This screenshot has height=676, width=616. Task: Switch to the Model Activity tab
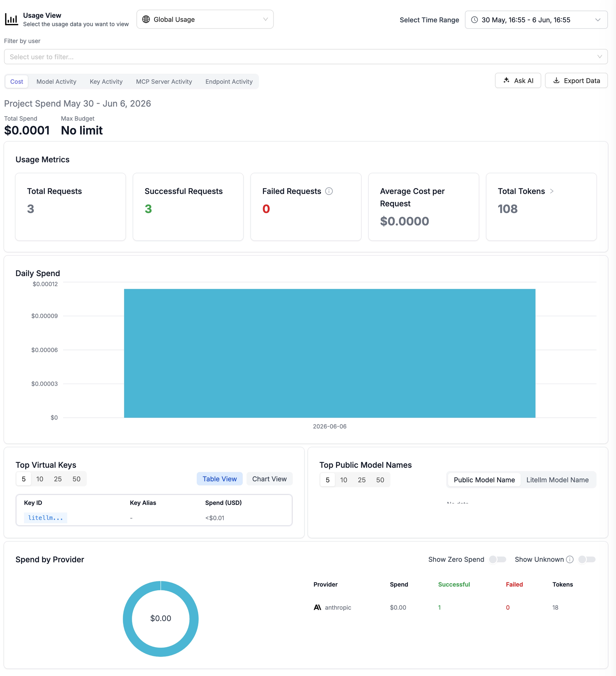(x=56, y=82)
